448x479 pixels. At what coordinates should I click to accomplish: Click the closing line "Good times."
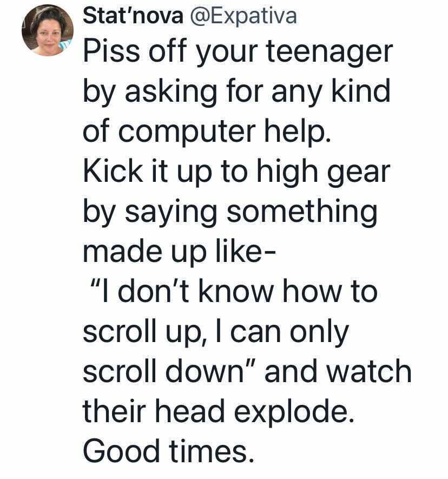click(x=169, y=451)
